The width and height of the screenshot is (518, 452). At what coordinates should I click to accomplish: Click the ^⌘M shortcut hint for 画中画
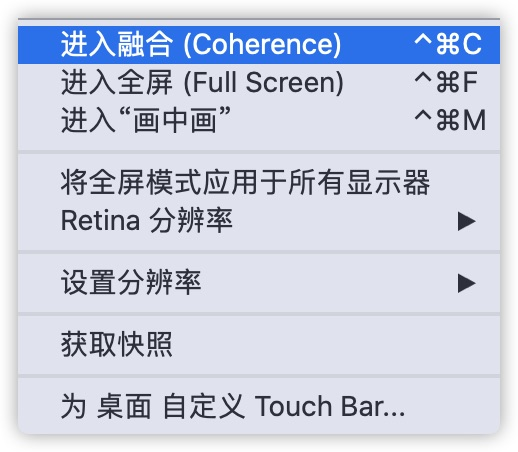tap(450, 120)
